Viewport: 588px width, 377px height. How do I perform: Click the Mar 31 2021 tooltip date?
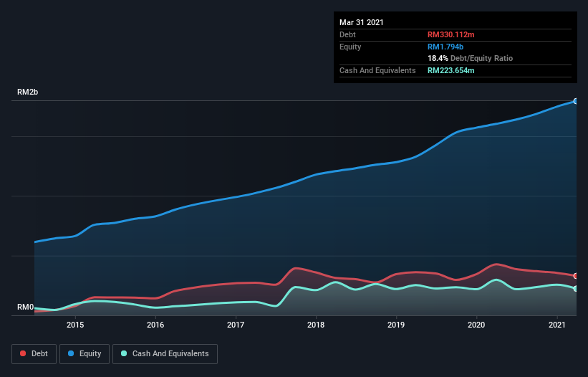362,22
